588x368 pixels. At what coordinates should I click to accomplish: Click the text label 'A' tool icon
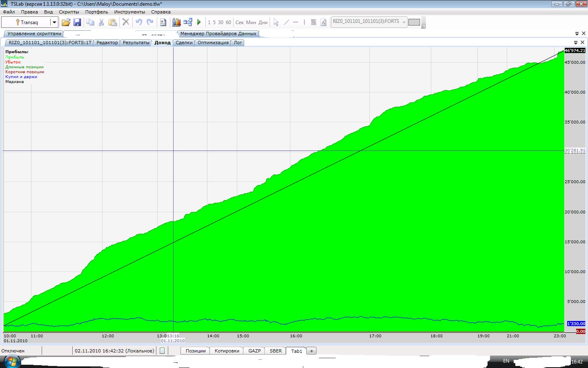point(323,22)
